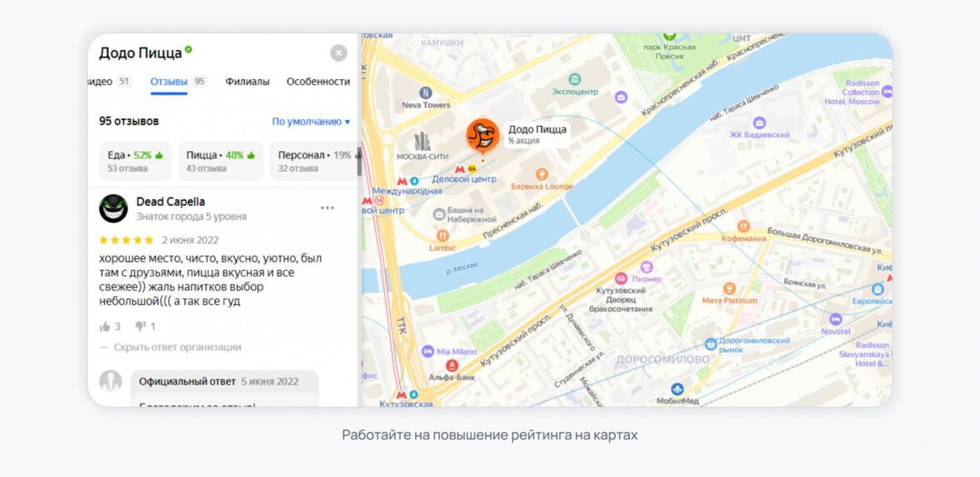Open the Dead Capella reviewer profile name

(x=171, y=202)
